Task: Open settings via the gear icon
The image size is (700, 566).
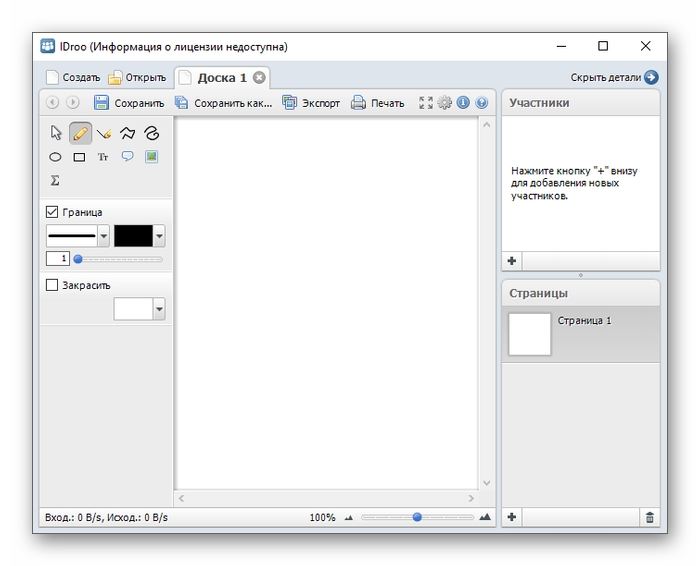Action: pyautogui.click(x=444, y=103)
